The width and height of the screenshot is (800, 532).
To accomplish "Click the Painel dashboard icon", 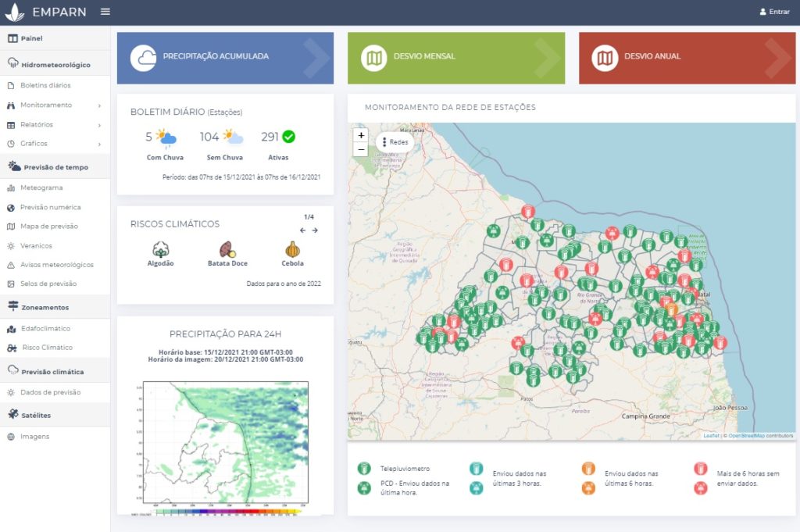I will pyautogui.click(x=12, y=38).
